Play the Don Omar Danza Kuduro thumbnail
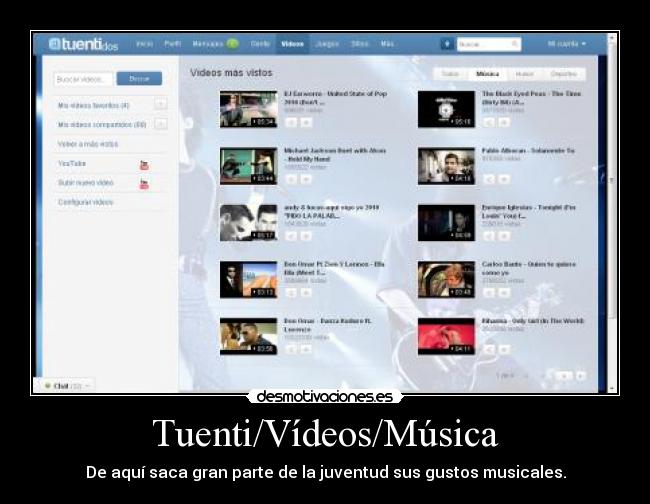 pos(248,336)
